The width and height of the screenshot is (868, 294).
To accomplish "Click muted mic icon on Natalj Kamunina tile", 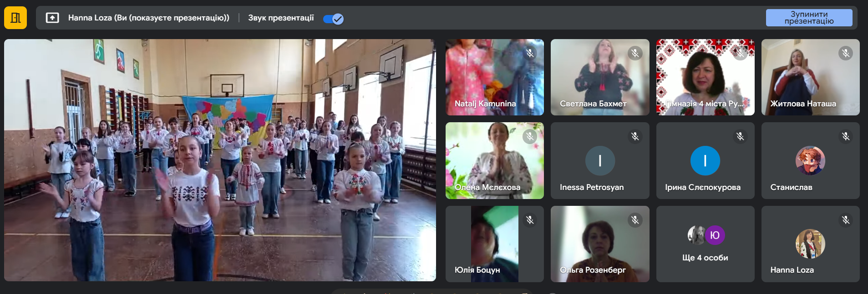I will (x=530, y=53).
